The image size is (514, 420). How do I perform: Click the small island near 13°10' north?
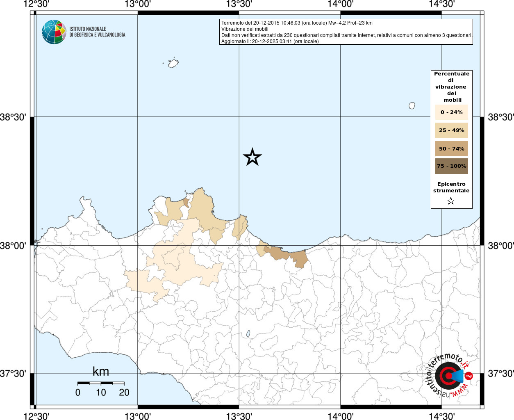point(173,64)
